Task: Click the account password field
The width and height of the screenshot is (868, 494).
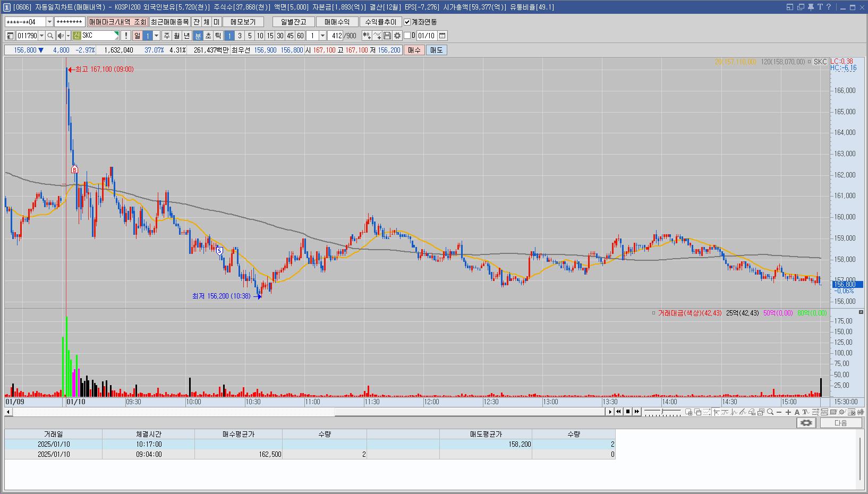Action: (x=70, y=22)
